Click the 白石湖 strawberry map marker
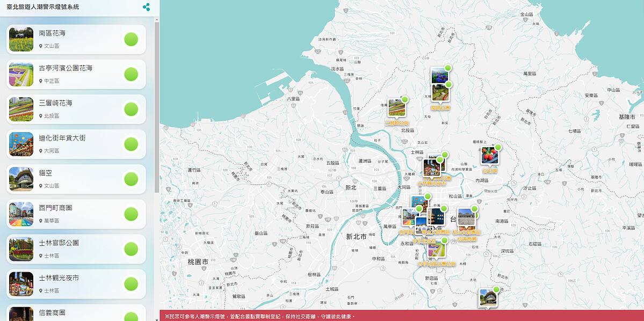 [489, 156]
